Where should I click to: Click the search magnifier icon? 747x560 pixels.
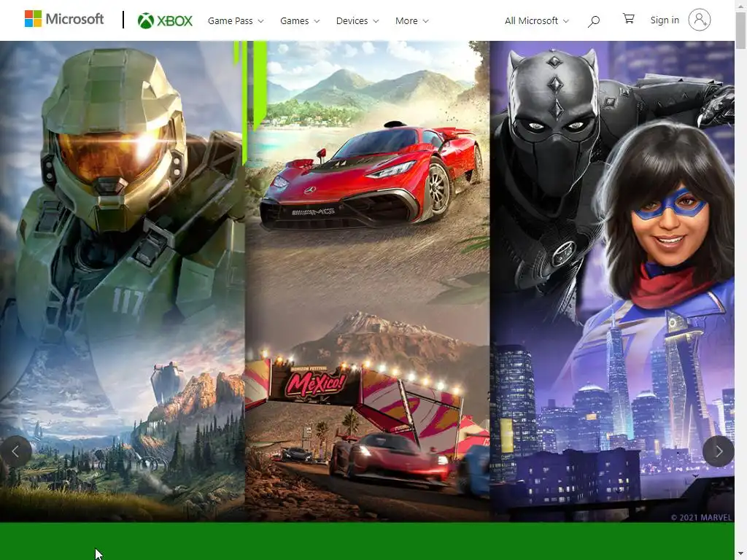(594, 21)
